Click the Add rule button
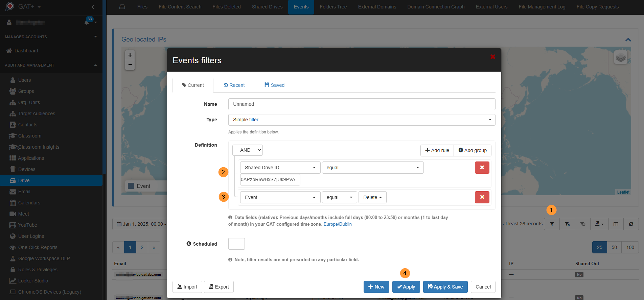Viewport: 644px width, 300px height. 437,150
